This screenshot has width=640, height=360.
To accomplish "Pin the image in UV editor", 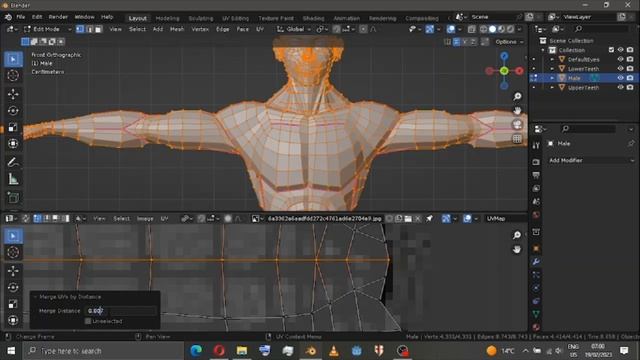I will pyautogui.click(x=429, y=219).
